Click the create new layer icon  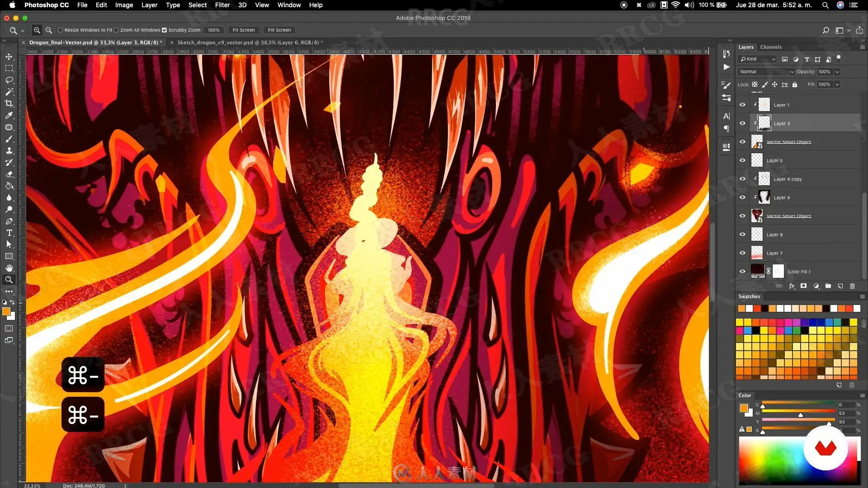tap(840, 286)
